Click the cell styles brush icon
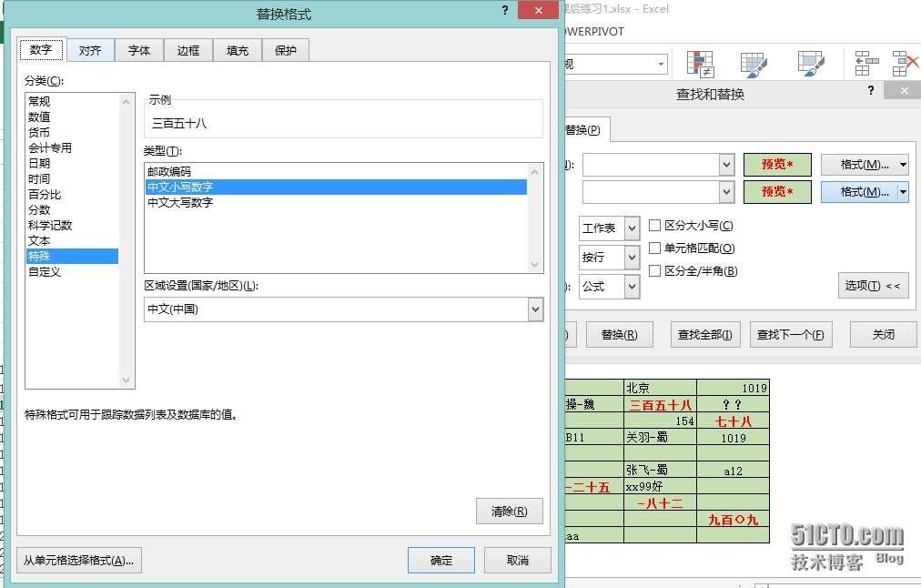 coord(811,64)
